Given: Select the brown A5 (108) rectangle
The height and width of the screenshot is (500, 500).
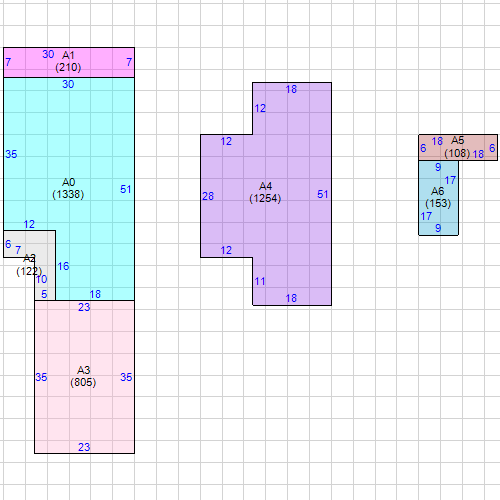Looking at the screenshot, I should [x=458, y=148].
